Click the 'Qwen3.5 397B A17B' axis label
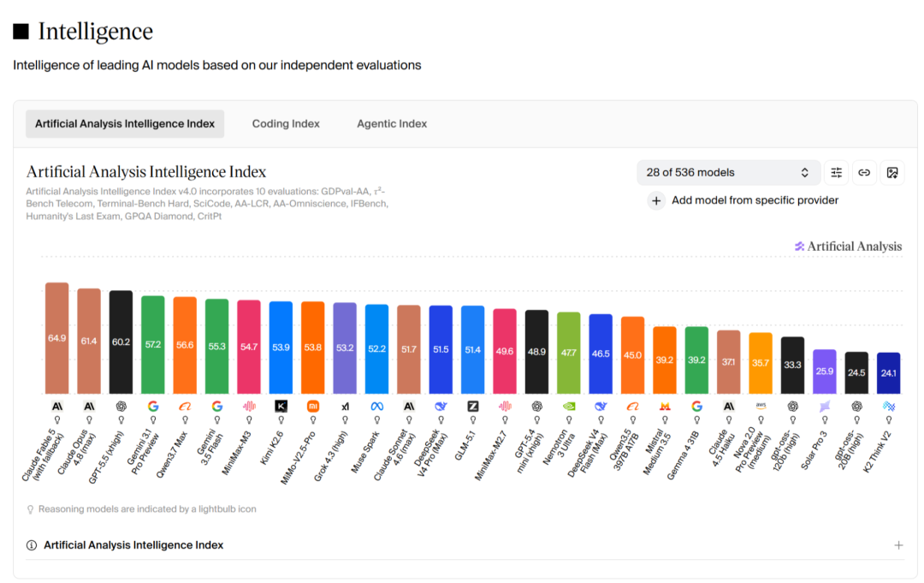Image resolution: width=924 pixels, height=583 pixels. click(625, 450)
